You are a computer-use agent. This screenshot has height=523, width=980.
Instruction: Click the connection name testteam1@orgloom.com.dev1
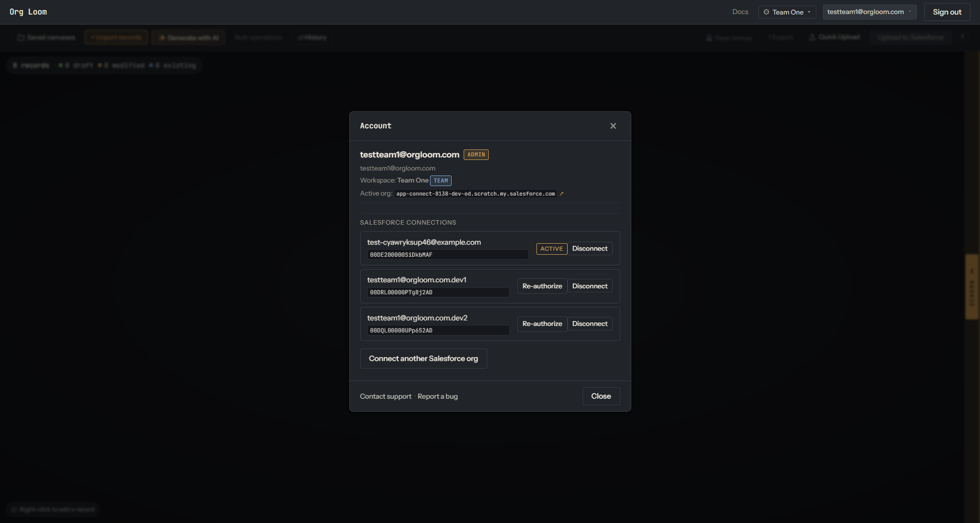416,280
